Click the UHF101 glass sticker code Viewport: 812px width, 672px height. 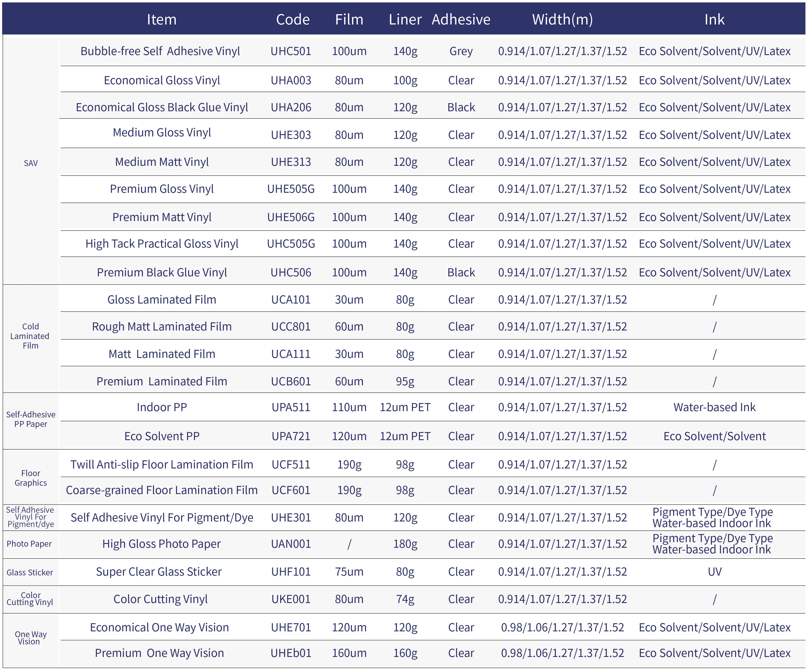pyautogui.click(x=291, y=571)
